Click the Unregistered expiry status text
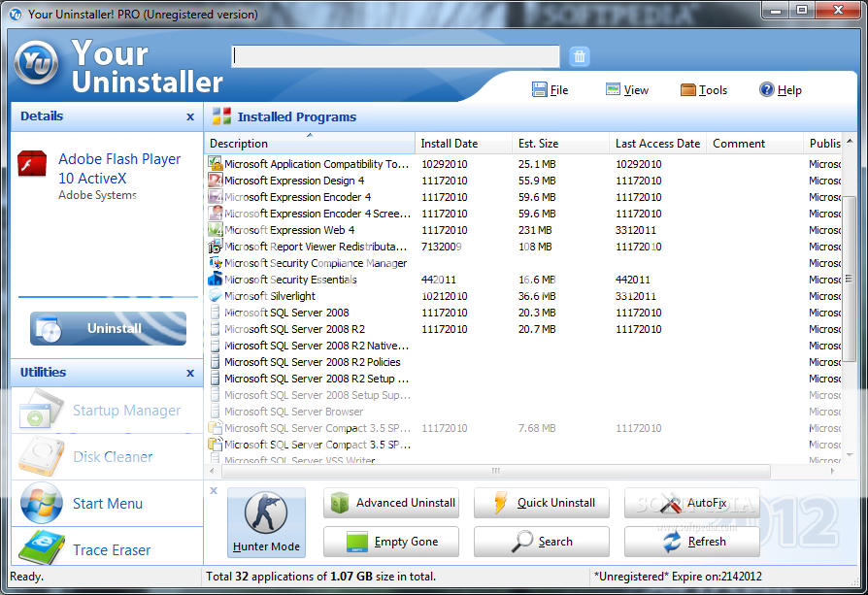The height and width of the screenshot is (595, 868). click(x=678, y=577)
